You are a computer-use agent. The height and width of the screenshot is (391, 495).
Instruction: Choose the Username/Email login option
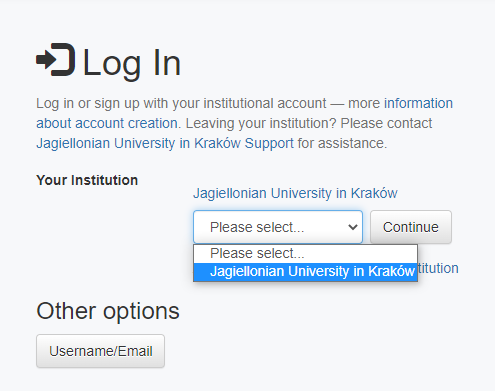[x=100, y=351]
